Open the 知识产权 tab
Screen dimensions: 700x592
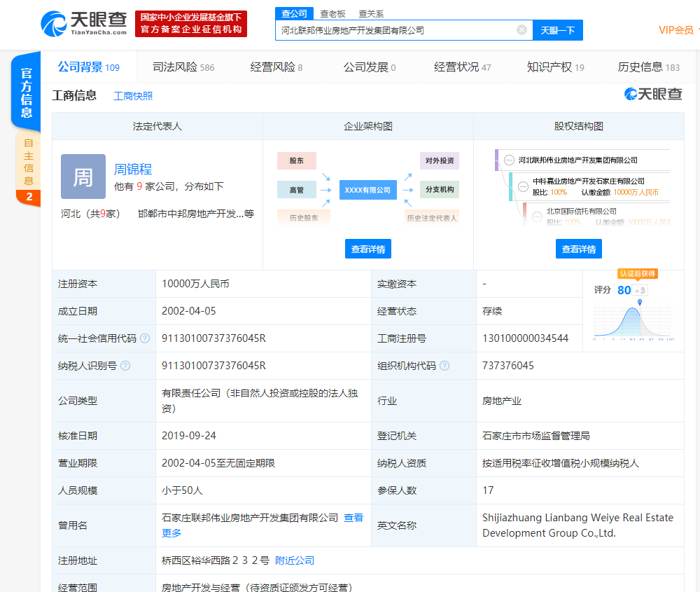pos(555,67)
